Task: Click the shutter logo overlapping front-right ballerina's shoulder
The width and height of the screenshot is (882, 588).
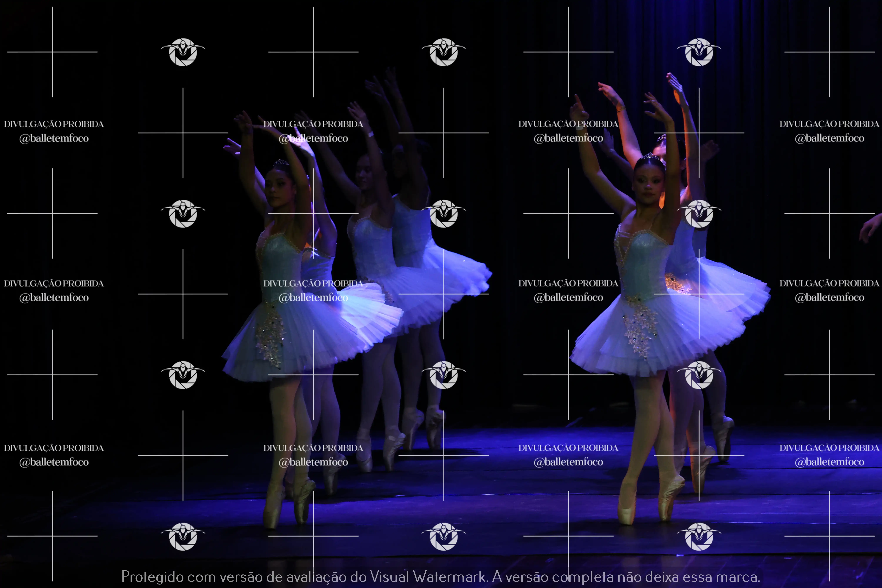Action: 699,213
